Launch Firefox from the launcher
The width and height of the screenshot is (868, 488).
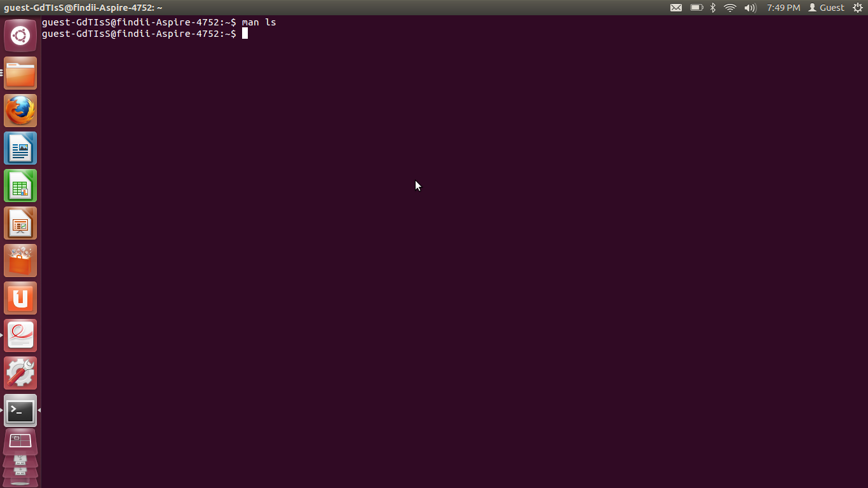[20, 110]
